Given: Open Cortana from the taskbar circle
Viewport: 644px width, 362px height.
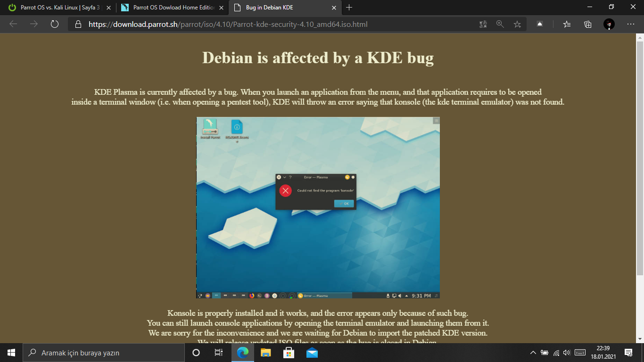Looking at the screenshot, I should coord(196,353).
